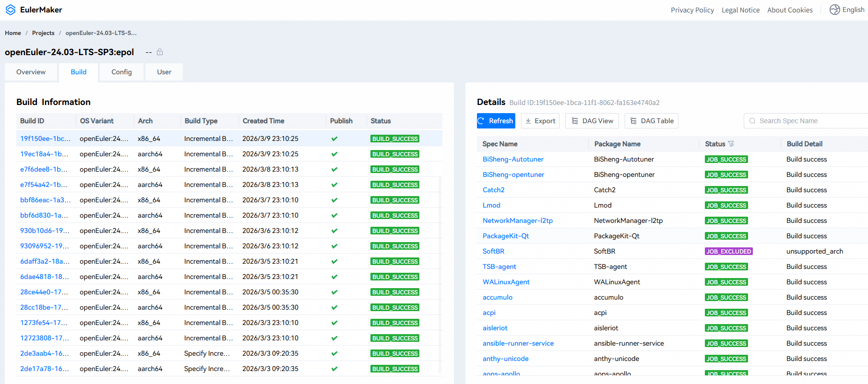This screenshot has width=868, height=384.
Task: Open the WALinuxAgent spec name link
Action: pos(506,282)
